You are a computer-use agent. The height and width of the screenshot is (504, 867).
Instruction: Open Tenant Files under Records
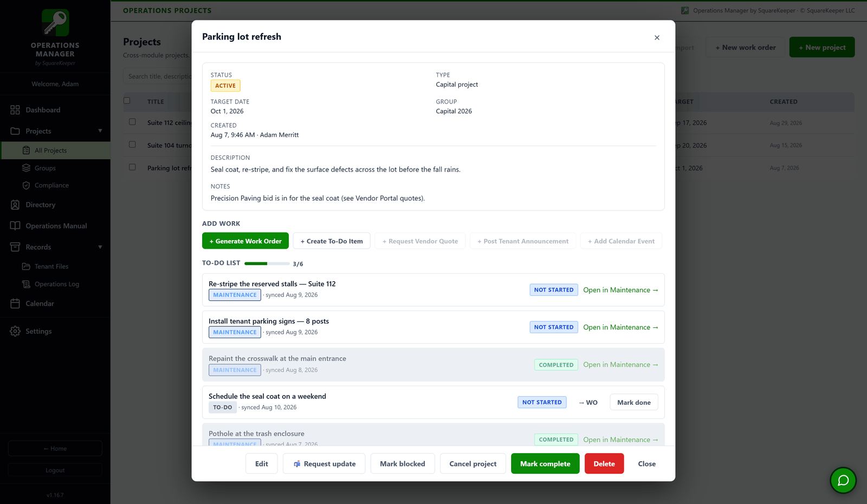(55, 267)
